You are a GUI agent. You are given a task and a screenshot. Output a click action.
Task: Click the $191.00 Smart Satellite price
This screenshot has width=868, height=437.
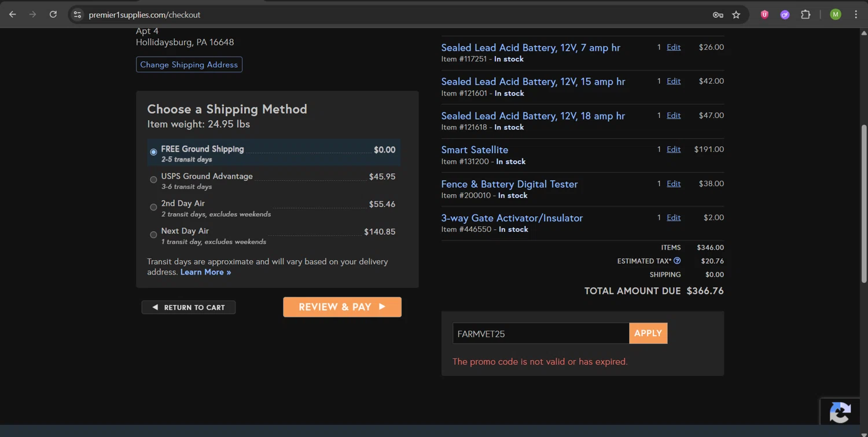pyautogui.click(x=709, y=149)
